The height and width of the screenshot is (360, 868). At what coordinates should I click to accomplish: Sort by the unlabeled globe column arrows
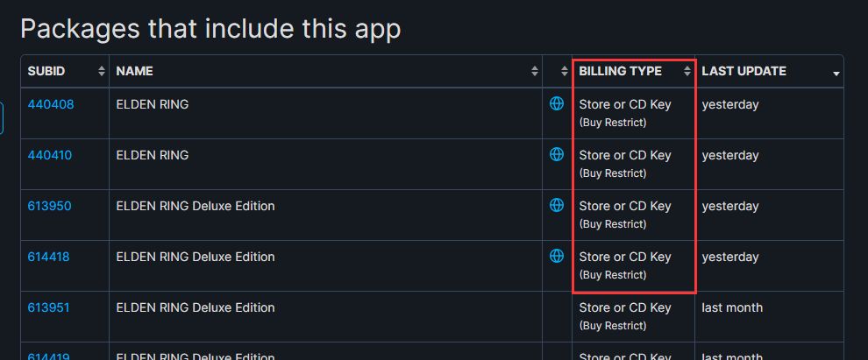pyautogui.click(x=564, y=71)
